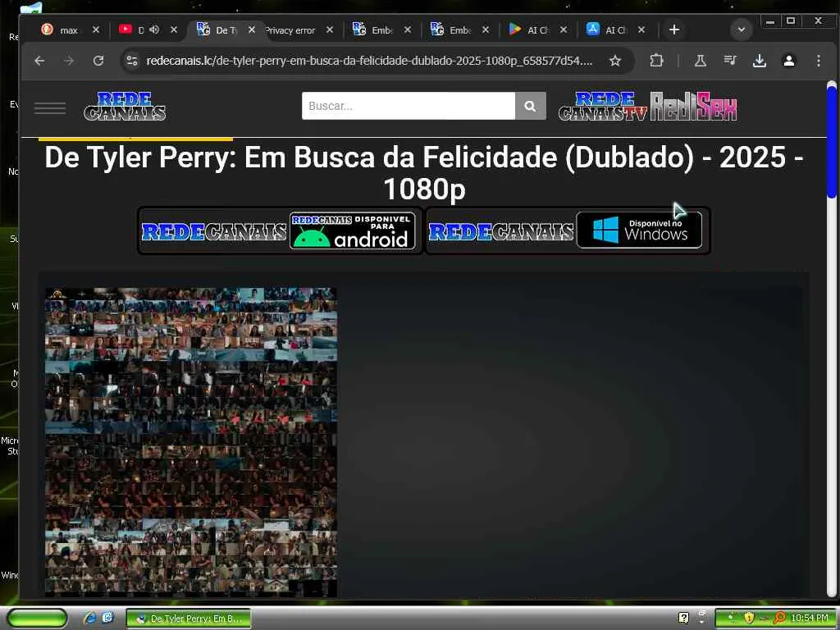Close the active De Tyler Perry tab

[252, 30]
